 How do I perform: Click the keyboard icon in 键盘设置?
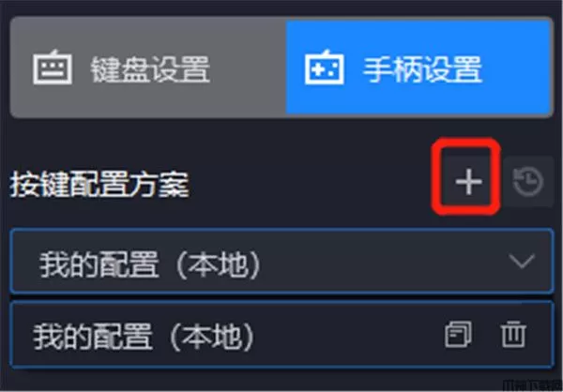53,68
